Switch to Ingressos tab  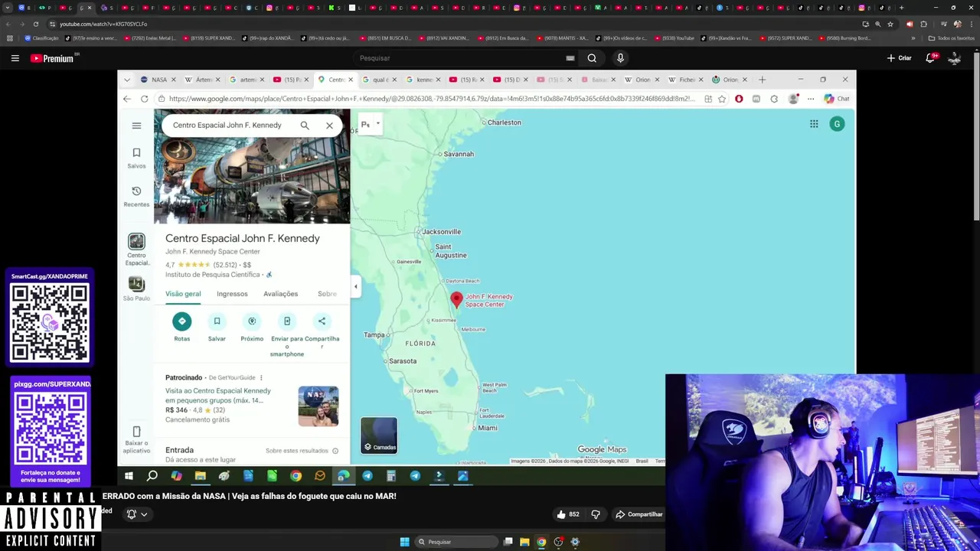[232, 294]
